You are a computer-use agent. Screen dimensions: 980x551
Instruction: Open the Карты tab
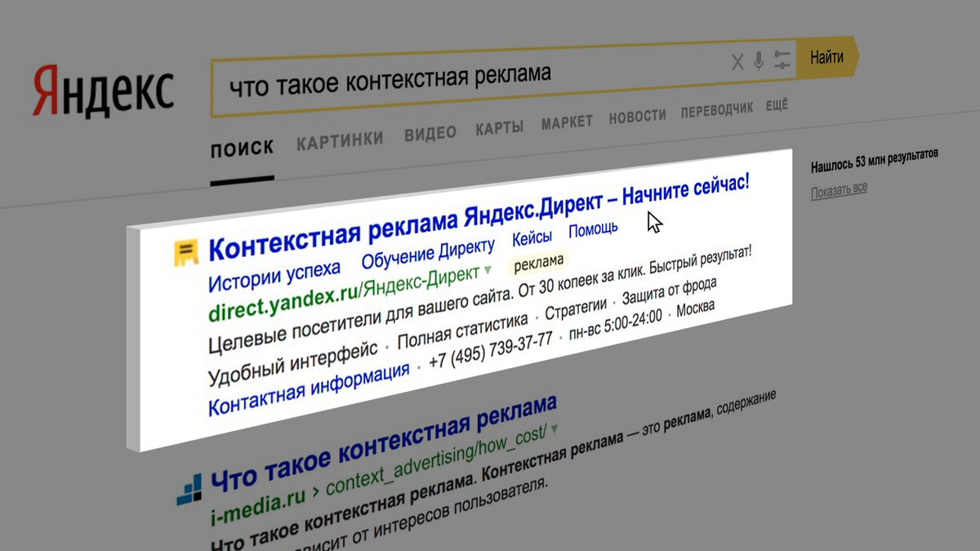[499, 129]
